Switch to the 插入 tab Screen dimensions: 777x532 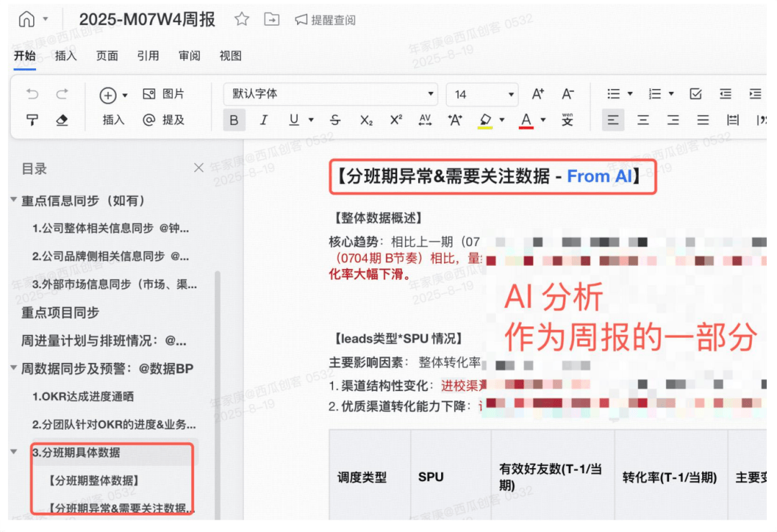point(65,55)
